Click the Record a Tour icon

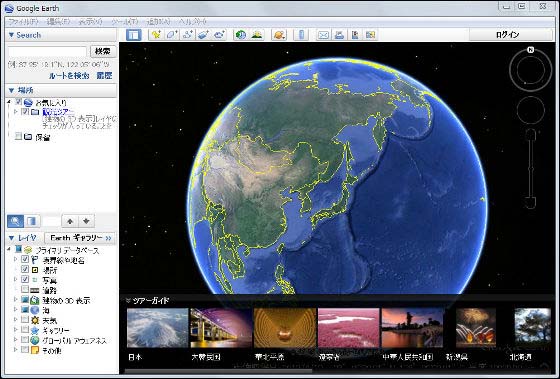[219, 35]
